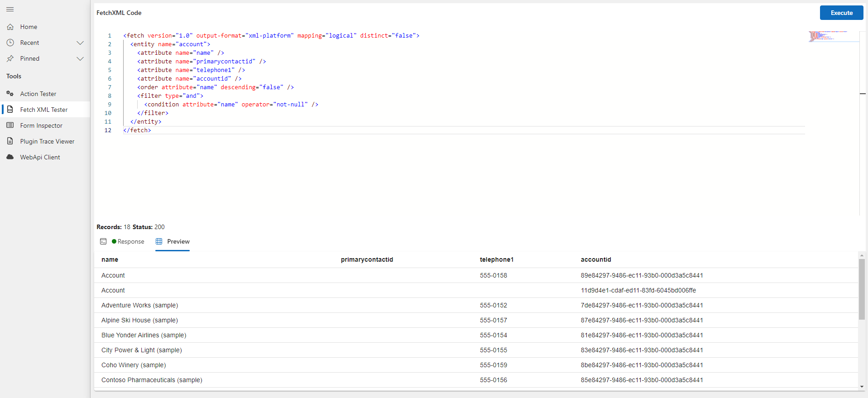Click the scrollbar up arrow in results
This screenshot has height=398, width=868.
(862, 255)
